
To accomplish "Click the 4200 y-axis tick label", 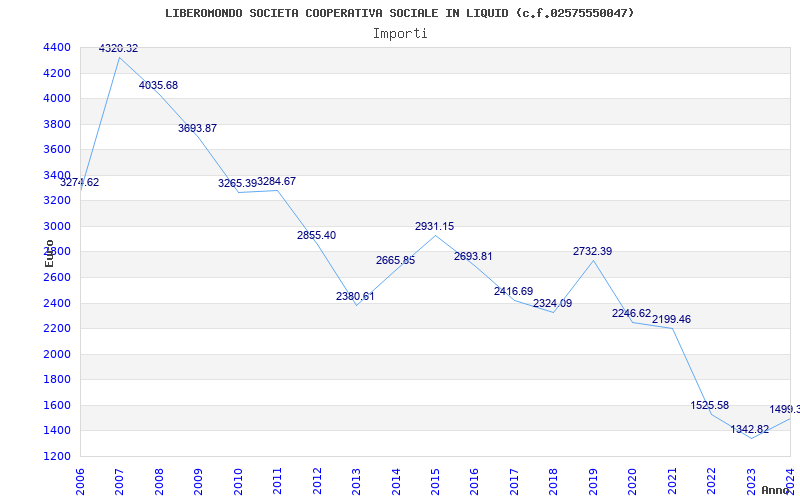I will pos(57,73).
